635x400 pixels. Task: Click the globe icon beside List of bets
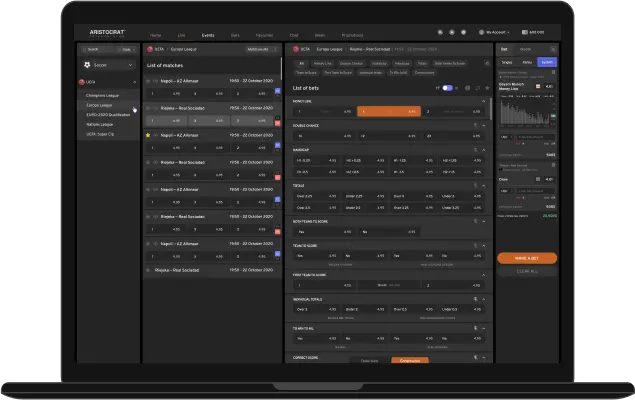pos(467,88)
